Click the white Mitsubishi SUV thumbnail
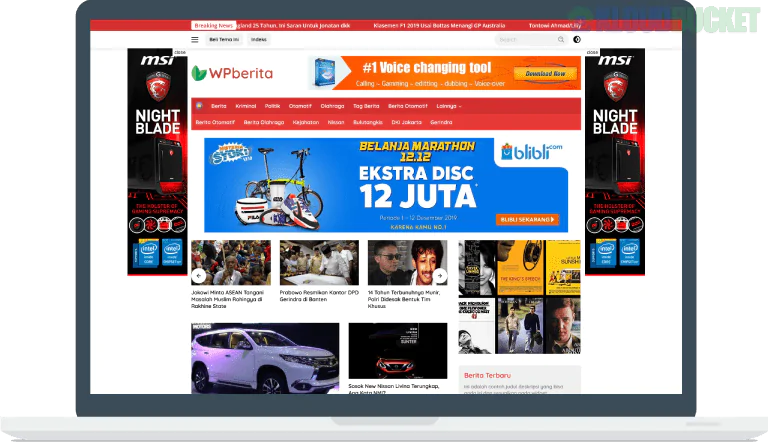The width and height of the screenshot is (768, 442). pyautogui.click(x=265, y=358)
